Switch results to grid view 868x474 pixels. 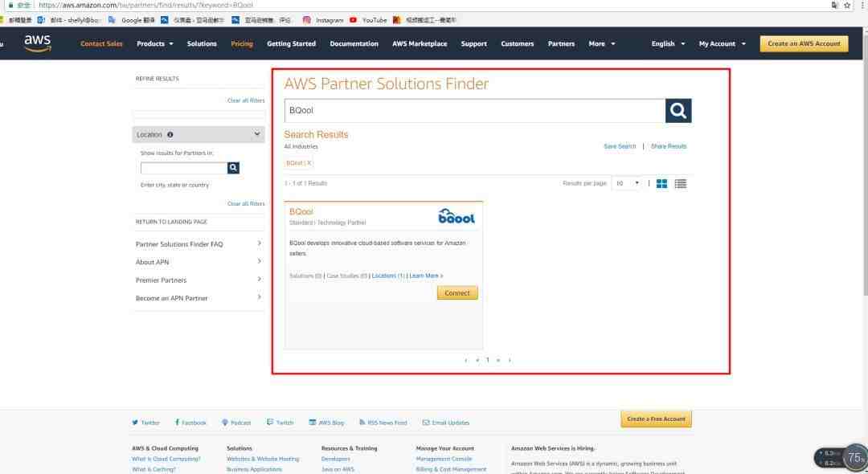point(661,184)
